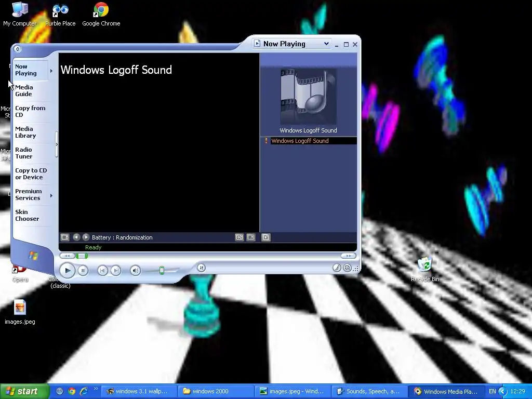Toggle the playlist pane icon

pos(265,237)
